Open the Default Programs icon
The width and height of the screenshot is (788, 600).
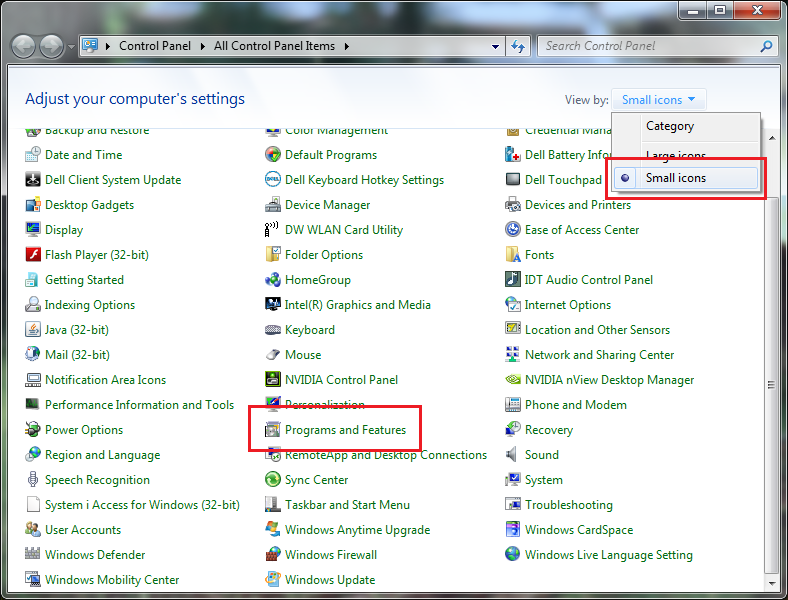pyautogui.click(x=273, y=155)
